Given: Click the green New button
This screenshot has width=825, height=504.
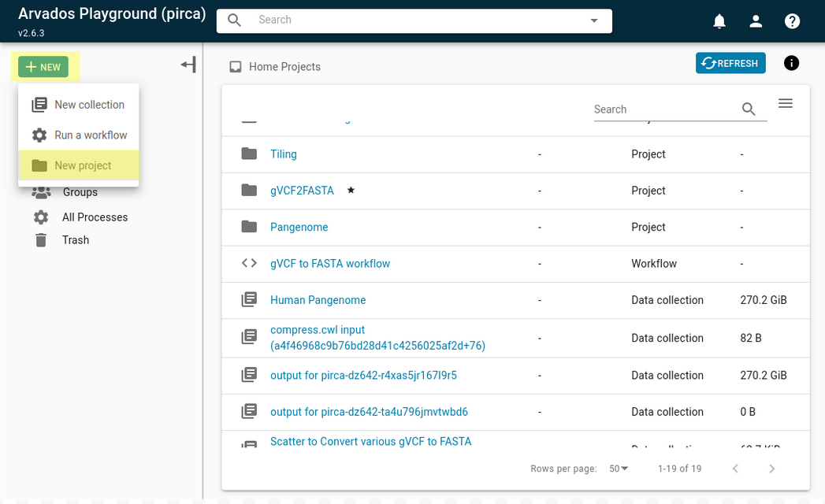Looking at the screenshot, I should click(x=43, y=67).
